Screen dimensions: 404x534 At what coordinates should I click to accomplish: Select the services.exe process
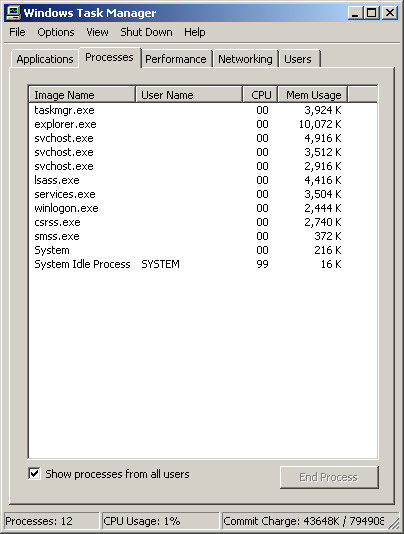pos(203,194)
